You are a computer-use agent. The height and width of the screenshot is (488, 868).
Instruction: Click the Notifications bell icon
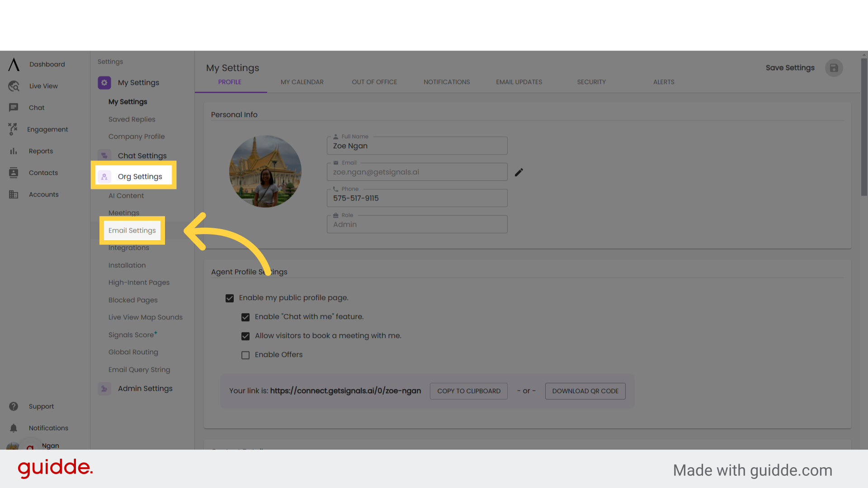coord(14,428)
